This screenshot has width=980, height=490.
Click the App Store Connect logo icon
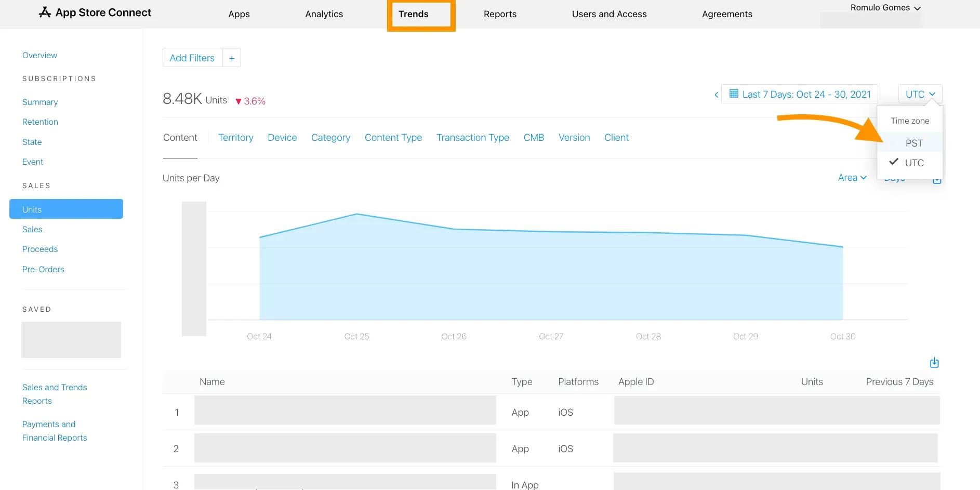click(45, 12)
